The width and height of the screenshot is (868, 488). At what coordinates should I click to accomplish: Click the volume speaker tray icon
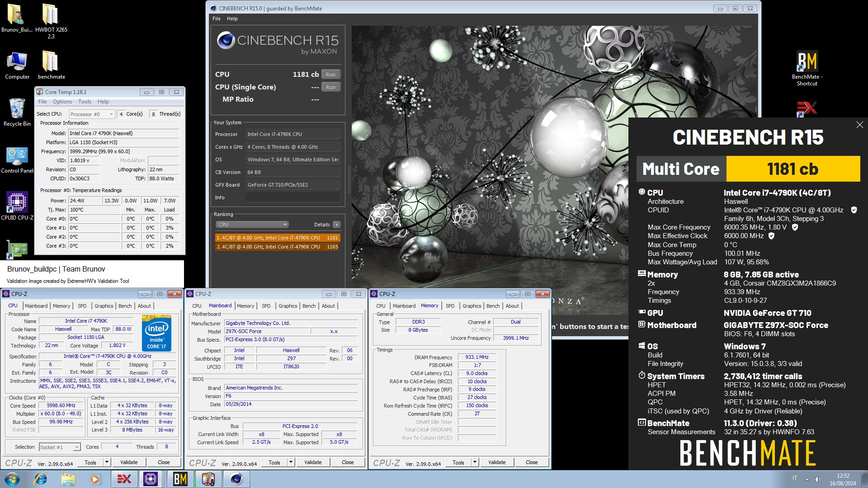pos(818,479)
